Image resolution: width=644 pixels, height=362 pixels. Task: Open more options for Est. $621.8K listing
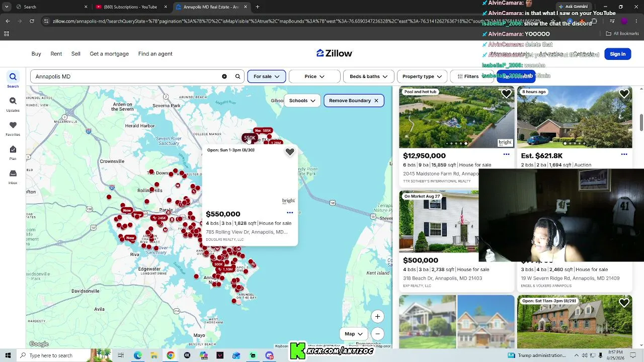(x=624, y=154)
